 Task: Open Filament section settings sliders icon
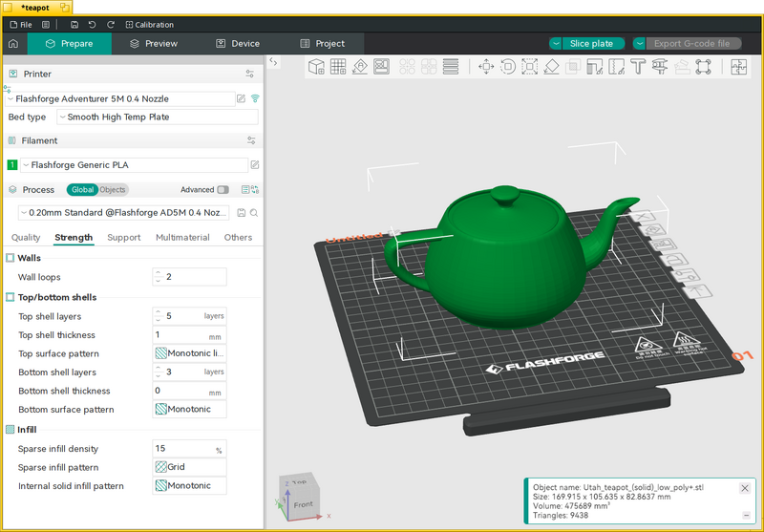251,140
